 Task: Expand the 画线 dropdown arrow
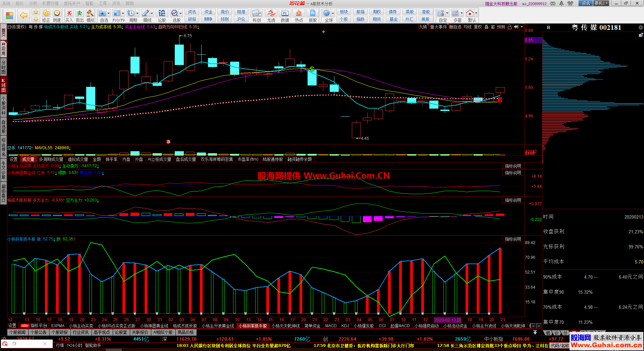click(x=152, y=13)
